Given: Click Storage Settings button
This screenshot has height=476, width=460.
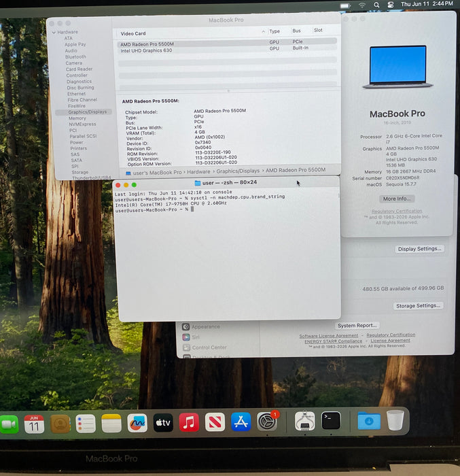Looking at the screenshot, I should tap(418, 306).
